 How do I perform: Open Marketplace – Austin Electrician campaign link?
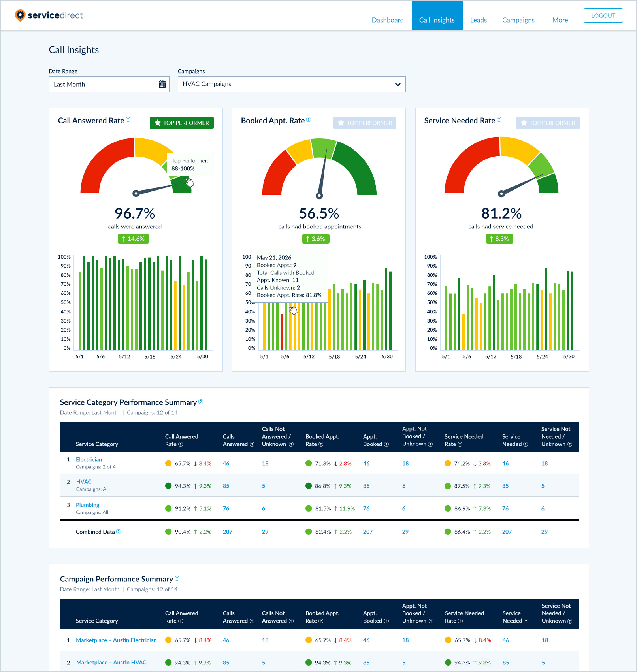tap(116, 640)
